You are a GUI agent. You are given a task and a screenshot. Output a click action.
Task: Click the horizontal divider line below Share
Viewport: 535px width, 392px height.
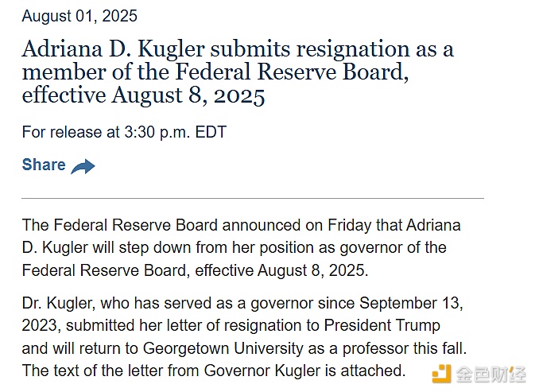tap(253, 197)
